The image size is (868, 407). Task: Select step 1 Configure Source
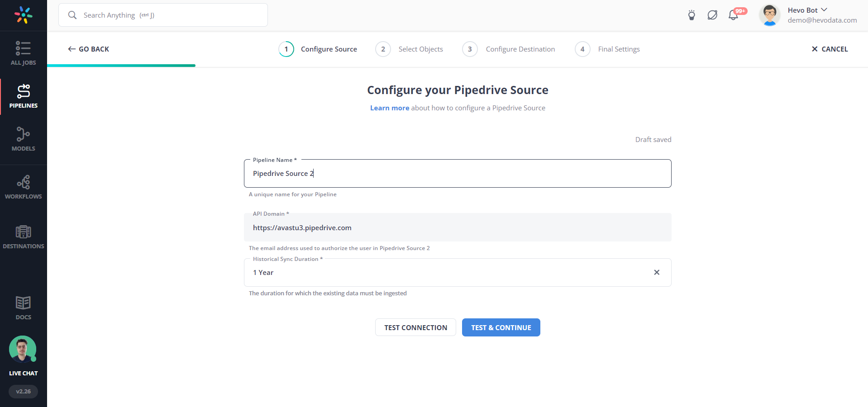[318, 49]
